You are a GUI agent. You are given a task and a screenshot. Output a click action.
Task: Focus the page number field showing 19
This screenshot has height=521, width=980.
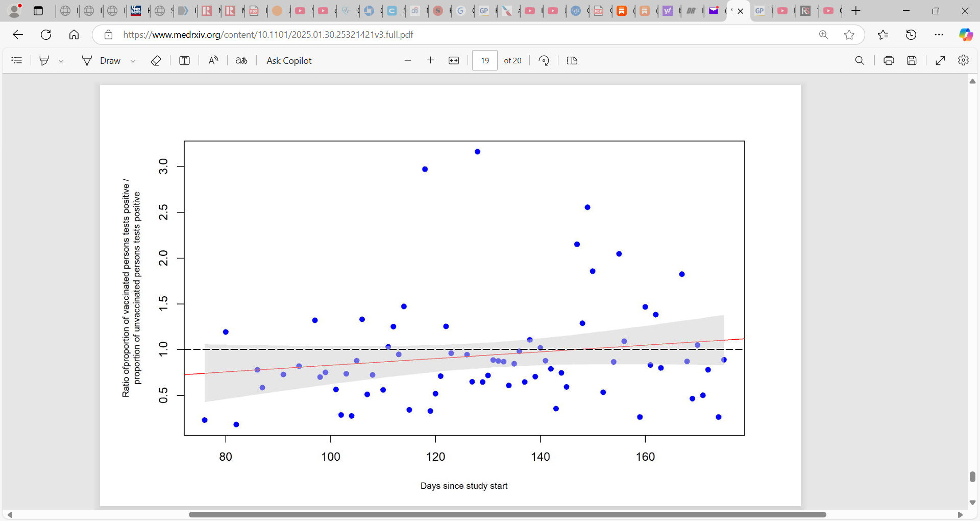click(485, 60)
